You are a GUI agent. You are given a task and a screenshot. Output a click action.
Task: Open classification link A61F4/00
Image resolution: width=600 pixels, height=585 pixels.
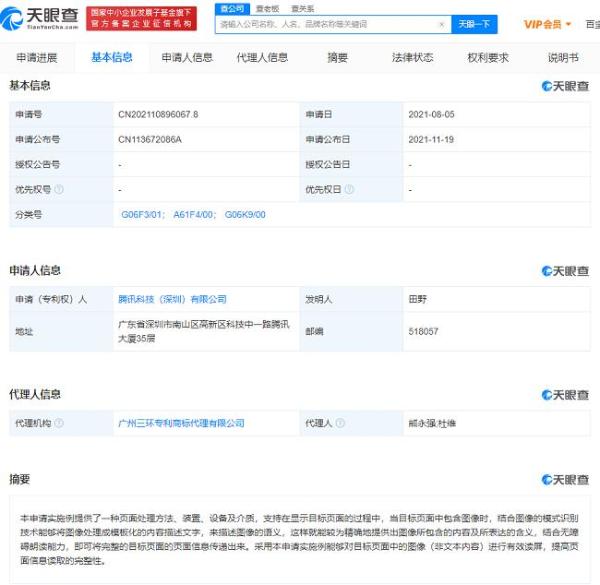(195, 215)
